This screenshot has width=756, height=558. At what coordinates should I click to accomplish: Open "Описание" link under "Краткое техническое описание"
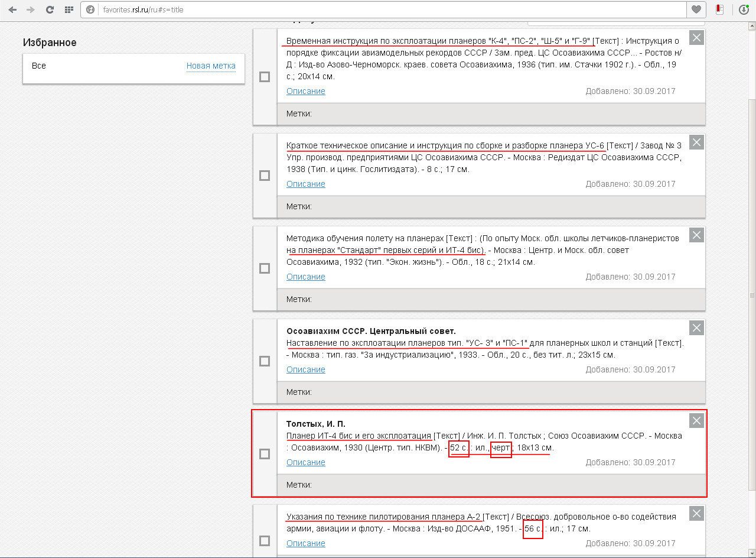click(306, 184)
